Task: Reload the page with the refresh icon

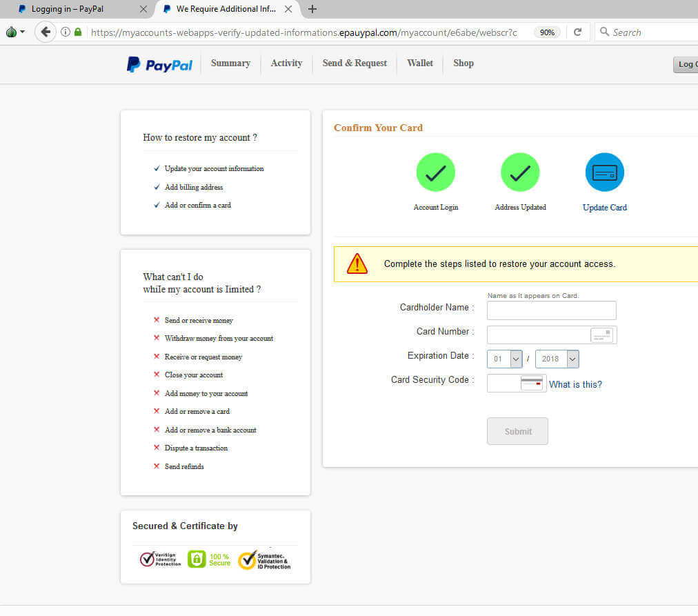Action: point(577,32)
